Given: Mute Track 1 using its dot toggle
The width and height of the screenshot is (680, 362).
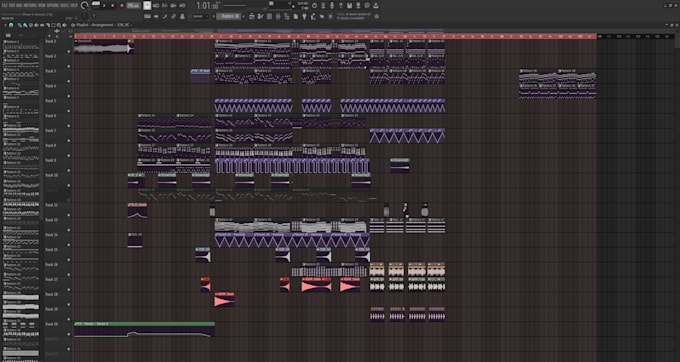Looking at the screenshot, I should (69, 52).
